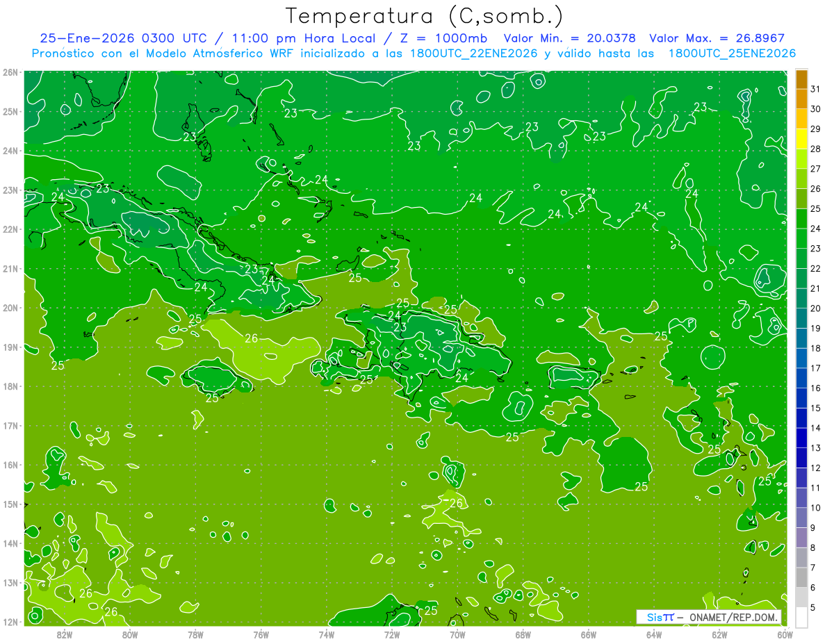834x644 pixels.
Task: Click the '27' value on the color scale
Action: 815,169
